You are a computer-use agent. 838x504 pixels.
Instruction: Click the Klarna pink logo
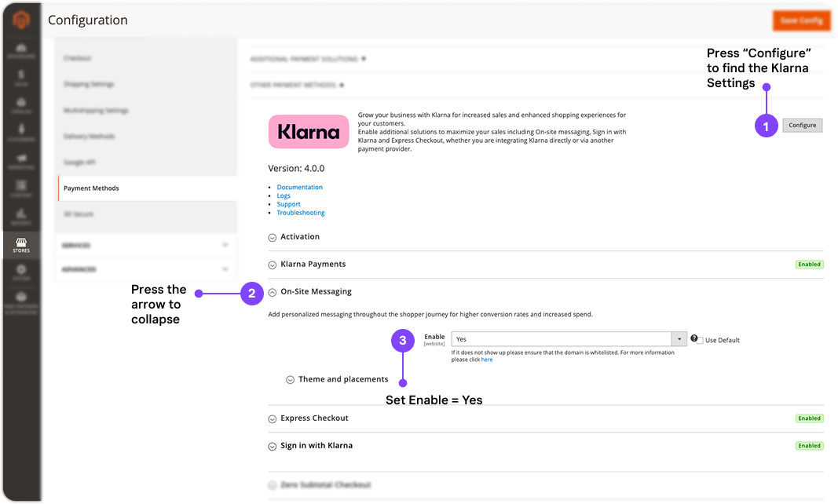pyautogui.click(x=309, y=132)
